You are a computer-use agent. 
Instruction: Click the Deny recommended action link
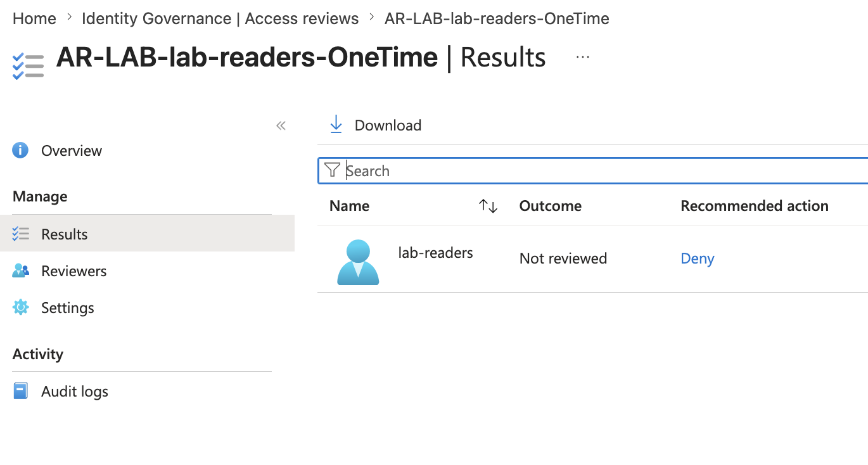click(697, 258)
